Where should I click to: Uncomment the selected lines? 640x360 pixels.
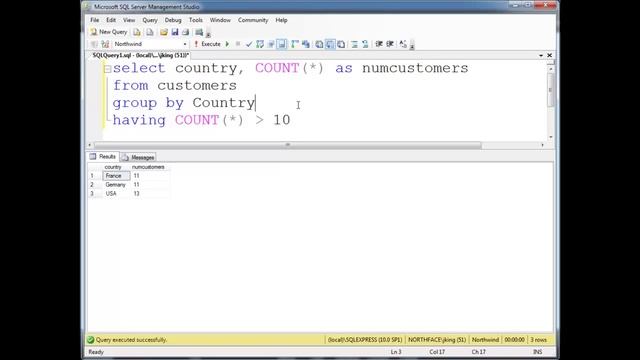tap(365, 44)
